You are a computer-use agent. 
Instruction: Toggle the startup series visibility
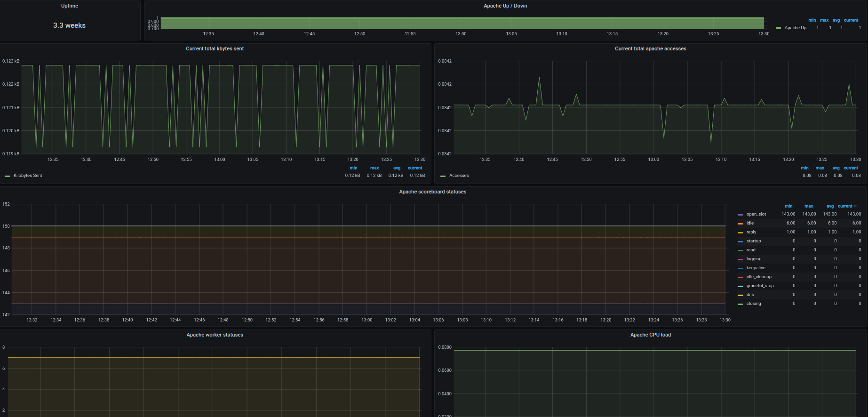click(x=753, y=241)
